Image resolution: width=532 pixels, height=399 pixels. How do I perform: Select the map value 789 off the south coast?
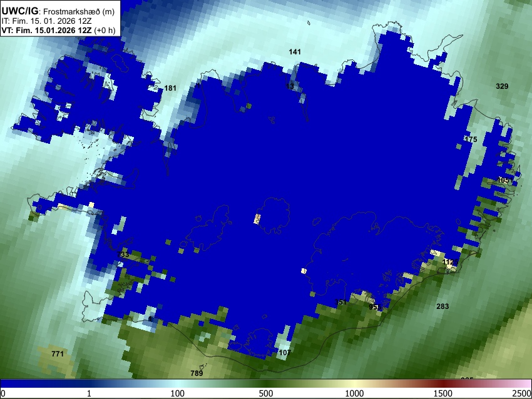pyautogui.click(x=197, y=373)
